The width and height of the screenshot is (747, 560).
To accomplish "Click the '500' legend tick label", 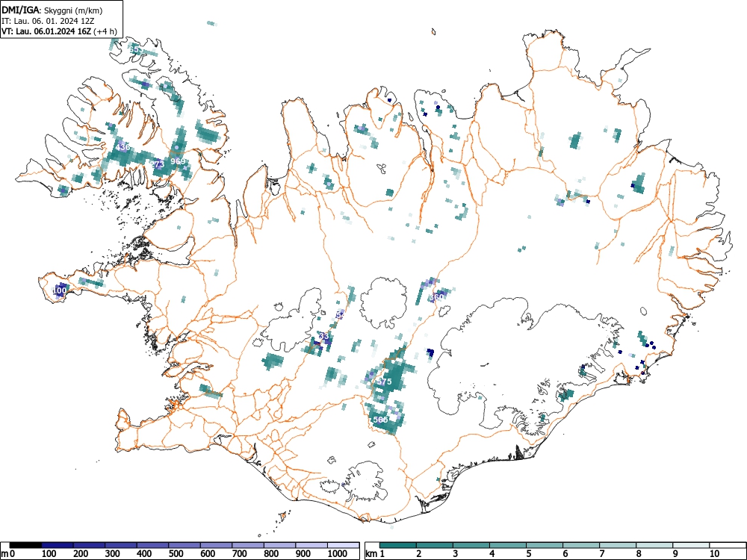I will (x=176, y=554).
